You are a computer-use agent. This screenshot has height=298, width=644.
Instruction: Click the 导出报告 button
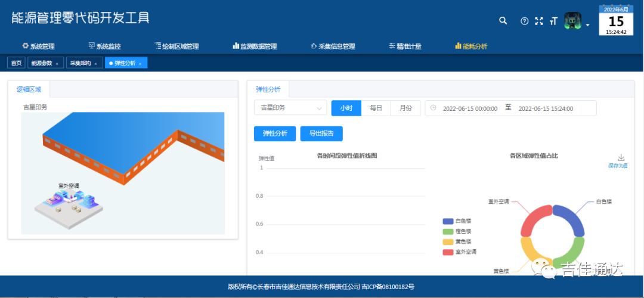(x=321, y=134)
